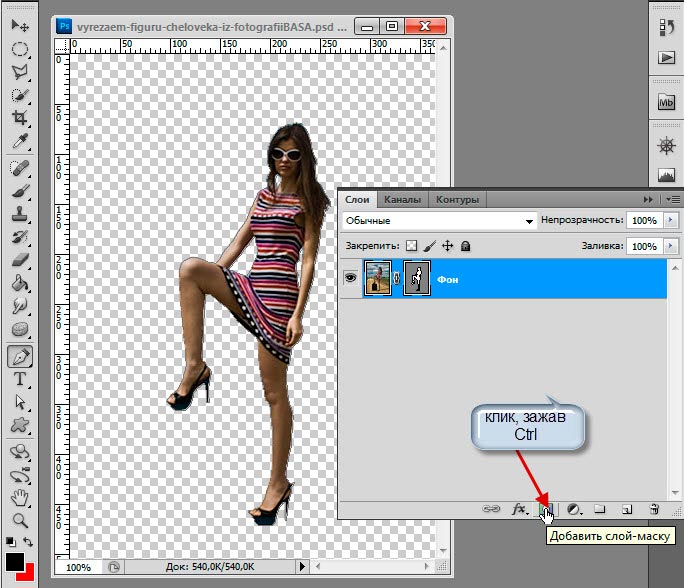Click the Add layer mask button
The image size is (684, 588).
[x=545, y=510]
